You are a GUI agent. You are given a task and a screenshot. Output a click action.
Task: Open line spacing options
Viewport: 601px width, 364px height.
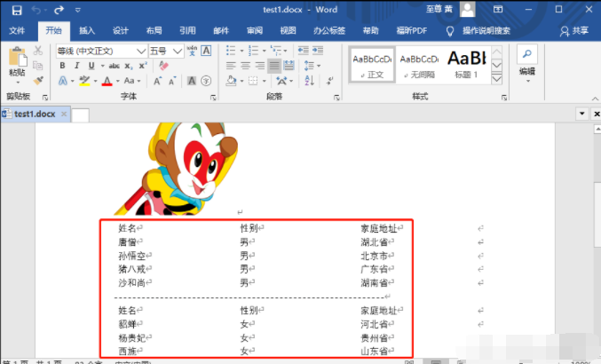310,66
